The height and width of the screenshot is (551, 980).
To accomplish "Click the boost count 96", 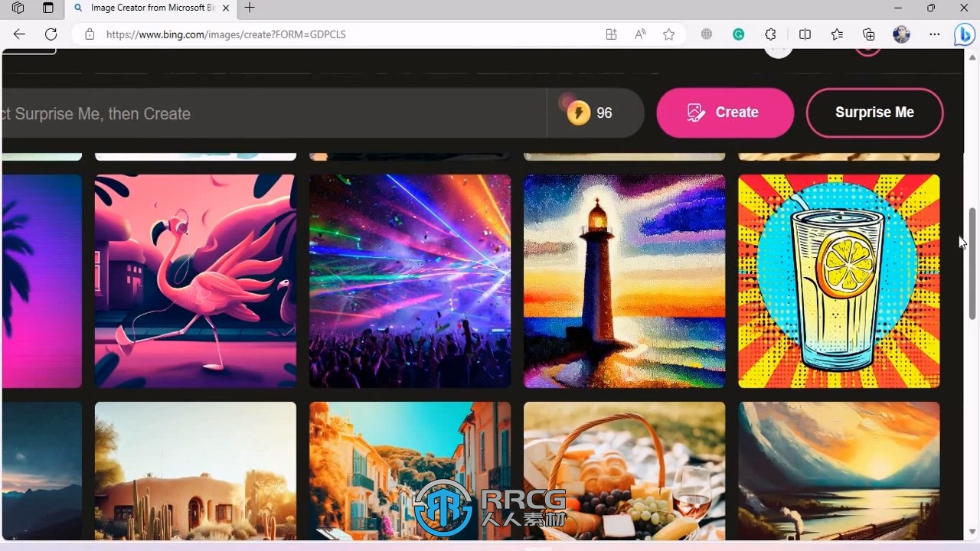I will coord(604,113).
